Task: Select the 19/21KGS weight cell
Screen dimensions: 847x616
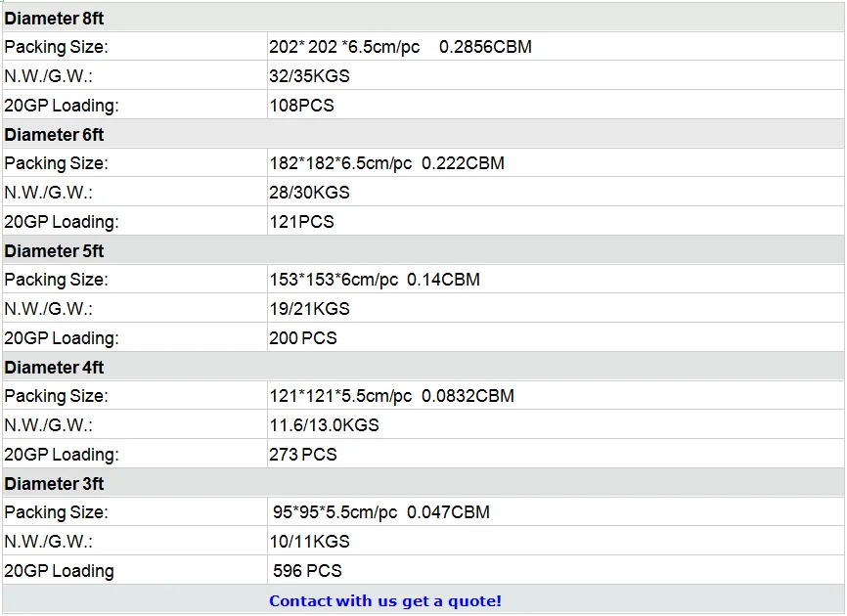Action: click(x=309, y=309)
